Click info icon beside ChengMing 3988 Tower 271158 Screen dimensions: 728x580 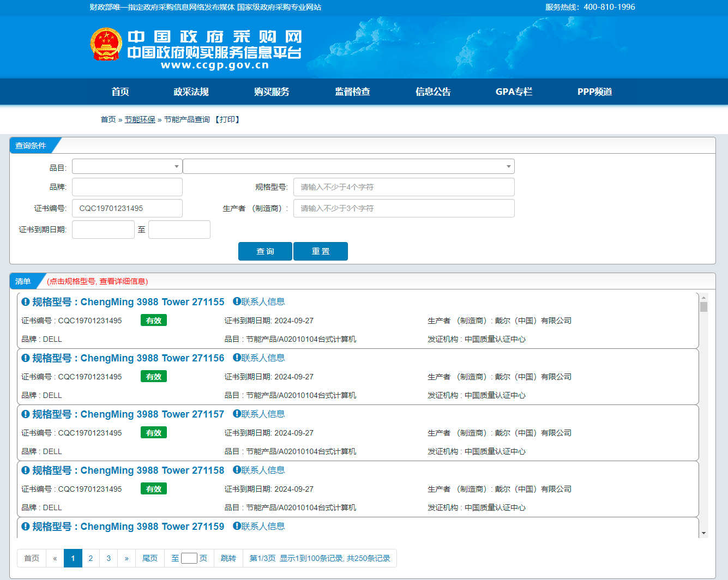click(x=25, y=470)
